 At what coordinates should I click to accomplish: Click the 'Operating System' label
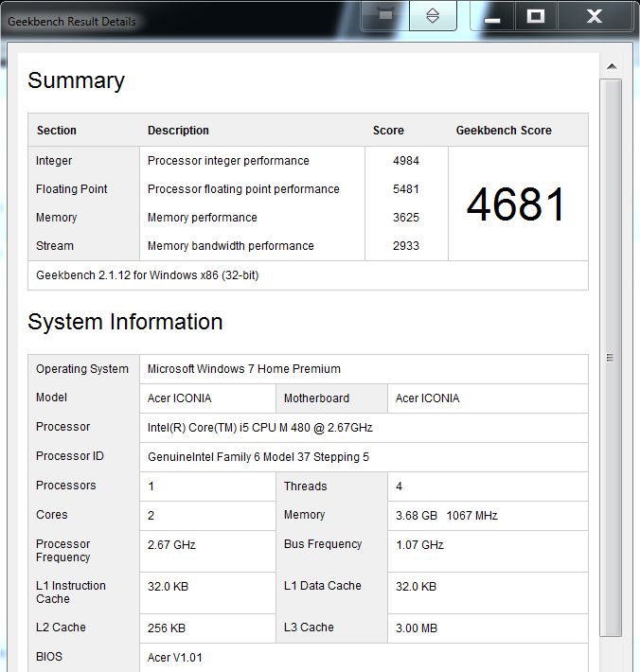(x=82, y=369)
